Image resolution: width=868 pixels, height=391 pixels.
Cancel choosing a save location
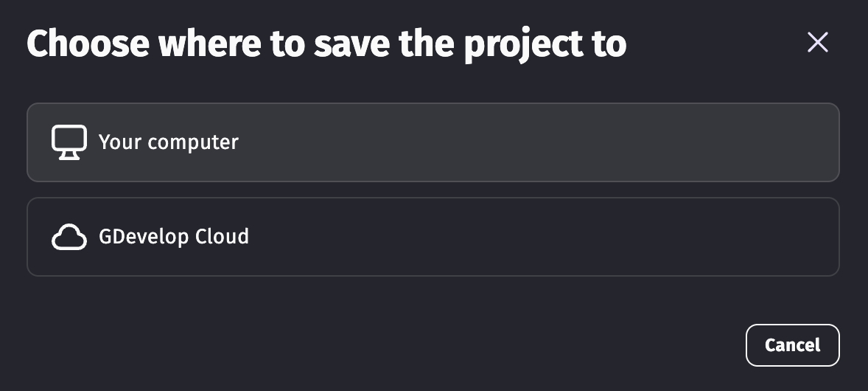792,345
